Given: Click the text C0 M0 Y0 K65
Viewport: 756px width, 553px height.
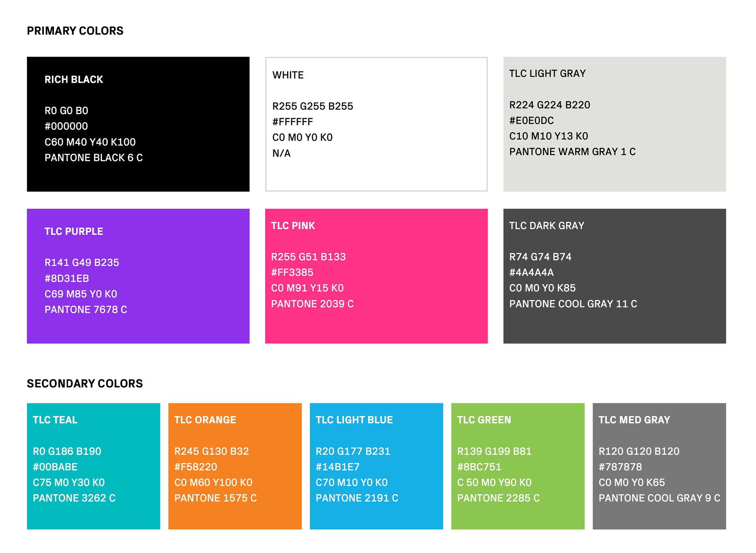Looking at the screenshot, I should (x=632, y=482).
